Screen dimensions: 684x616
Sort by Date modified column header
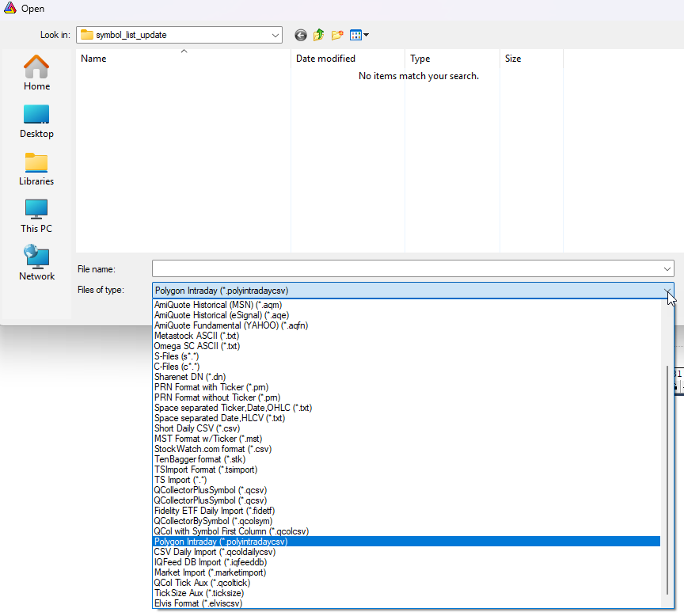pyautogui.click(x=325, y=59)
